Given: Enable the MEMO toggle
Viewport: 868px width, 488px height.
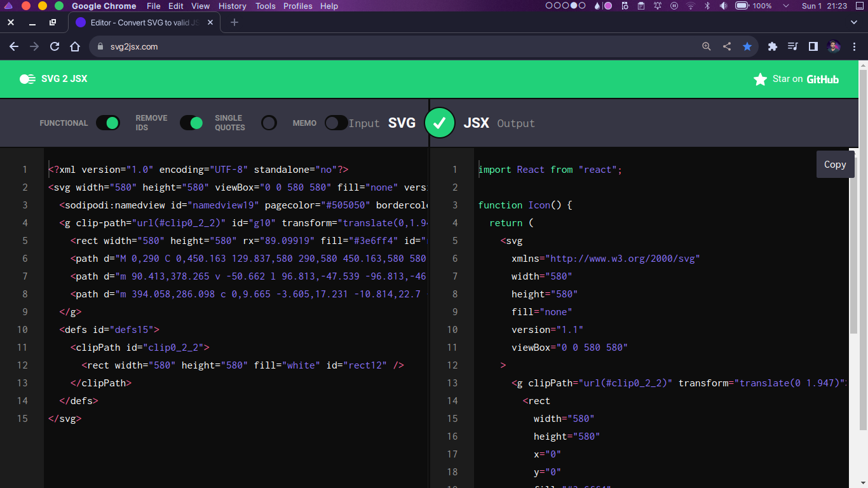Looking at the screenshot, I should click(336, 123).
